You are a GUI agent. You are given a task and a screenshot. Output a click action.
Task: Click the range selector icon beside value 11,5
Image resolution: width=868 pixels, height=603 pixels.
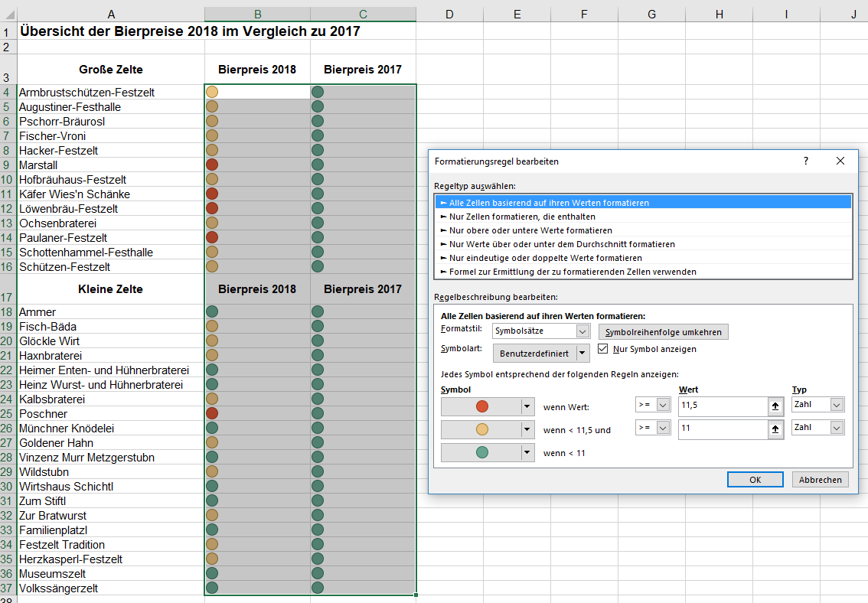click(775, 406)
